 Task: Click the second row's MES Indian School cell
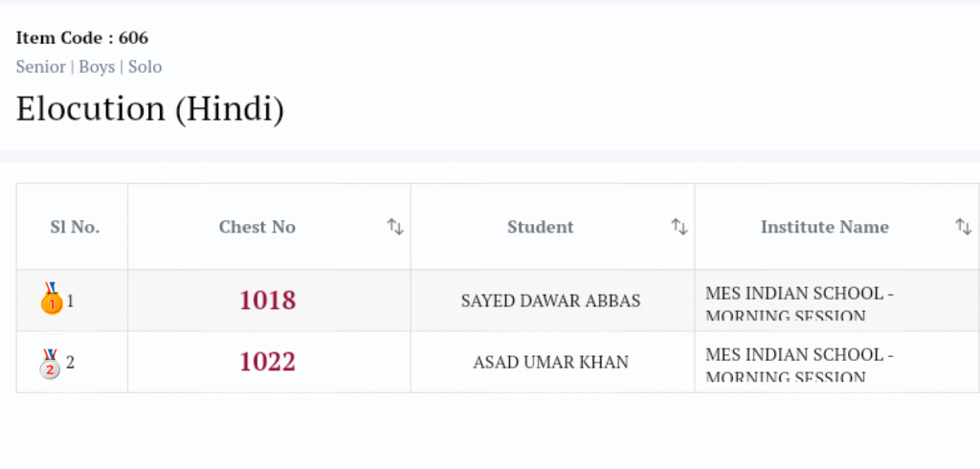coord(799,362)
